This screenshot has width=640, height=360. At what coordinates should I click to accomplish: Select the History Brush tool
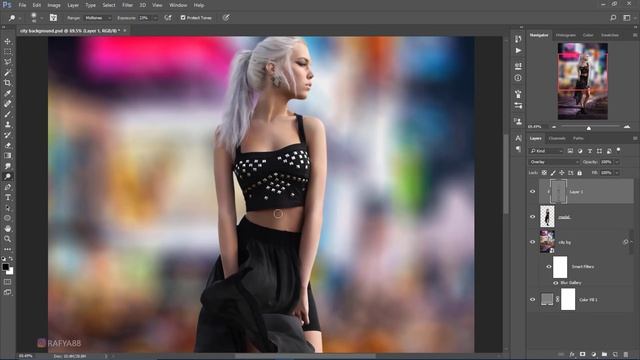click(7, 135)
